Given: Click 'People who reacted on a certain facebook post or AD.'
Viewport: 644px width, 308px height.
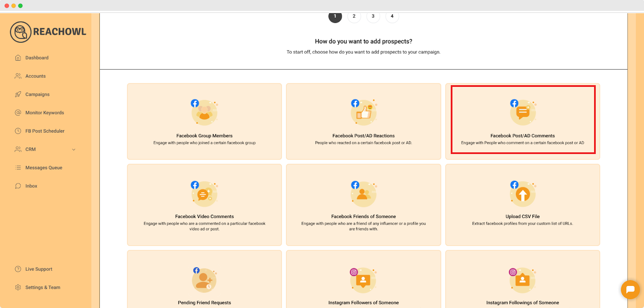Looking at the screenshot, I should (x=363, y=143).
